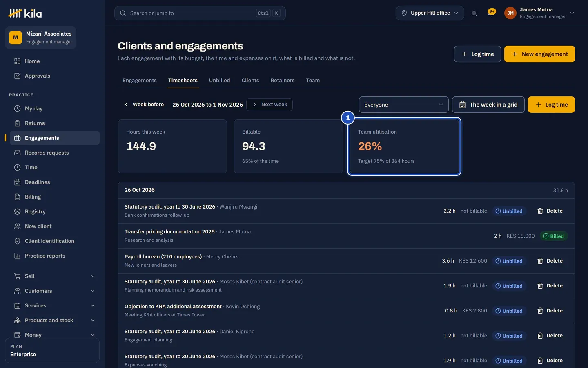Switch to the Unbilled tab

pos(220,81)
